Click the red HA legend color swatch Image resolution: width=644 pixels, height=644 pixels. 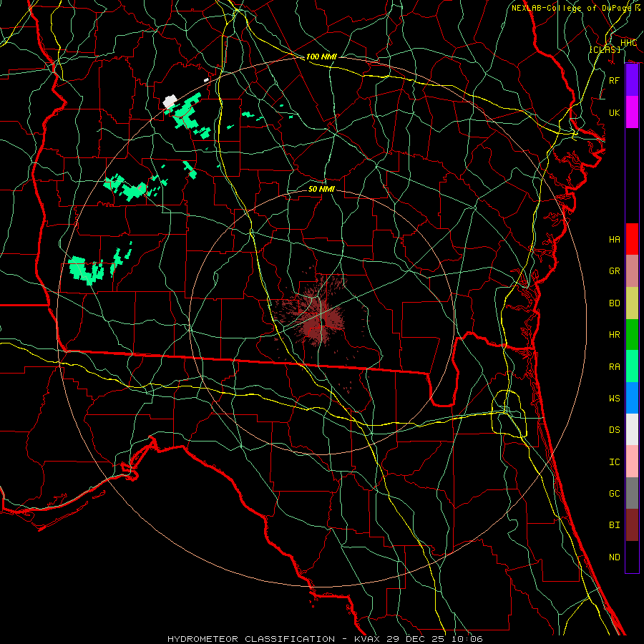(x=632, y=239)
